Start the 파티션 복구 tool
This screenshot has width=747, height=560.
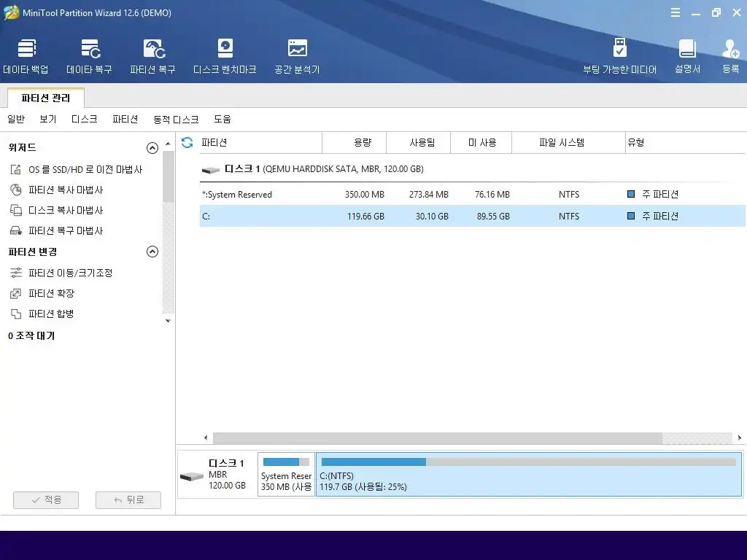point(153,56)
